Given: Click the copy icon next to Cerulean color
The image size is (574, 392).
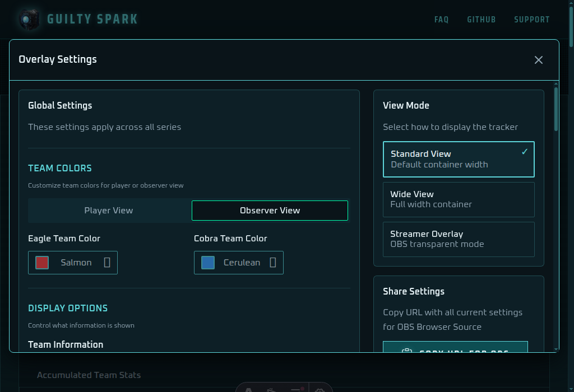Looking at the screenshot, I should [x=274, y=262].
